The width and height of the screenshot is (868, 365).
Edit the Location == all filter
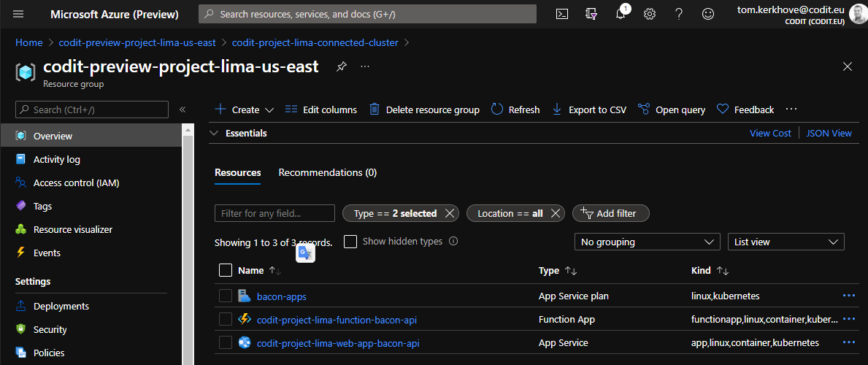(x=510, y=213)
